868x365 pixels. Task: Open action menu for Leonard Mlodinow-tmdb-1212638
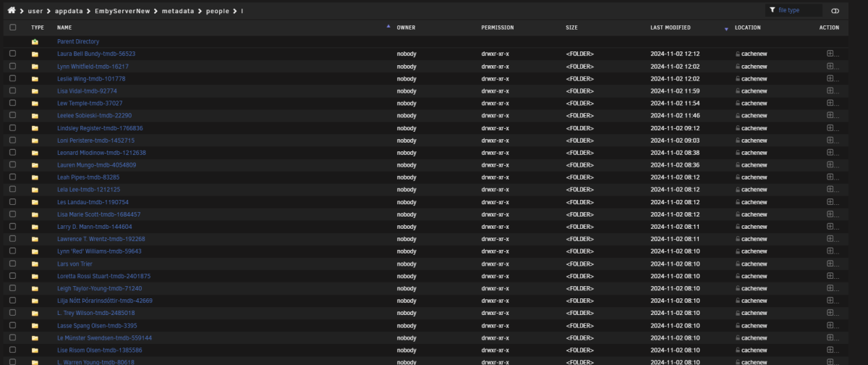830,152
